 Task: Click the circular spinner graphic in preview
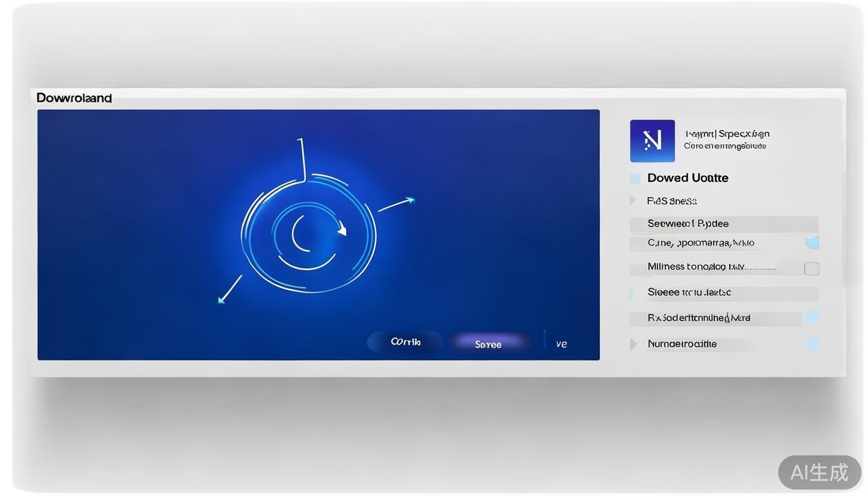click(308, 233)
